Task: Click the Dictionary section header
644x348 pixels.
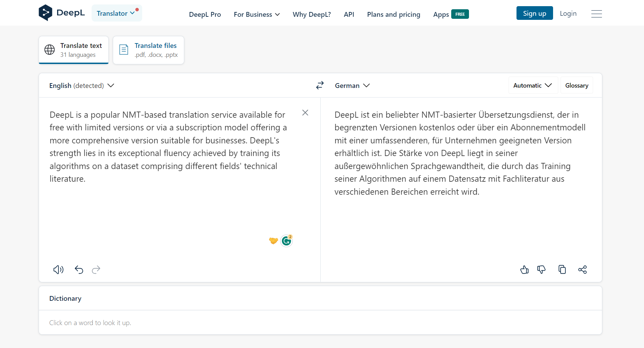Action: (65, 298)
